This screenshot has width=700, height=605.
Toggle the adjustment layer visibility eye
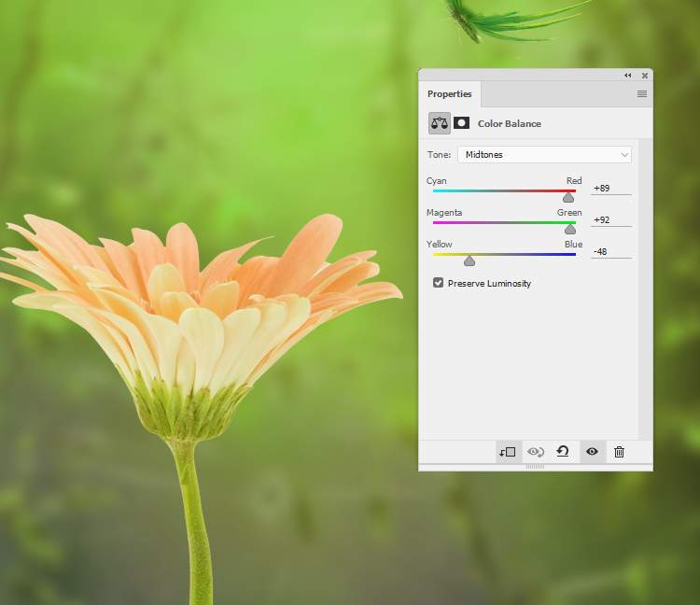point(592,451)
